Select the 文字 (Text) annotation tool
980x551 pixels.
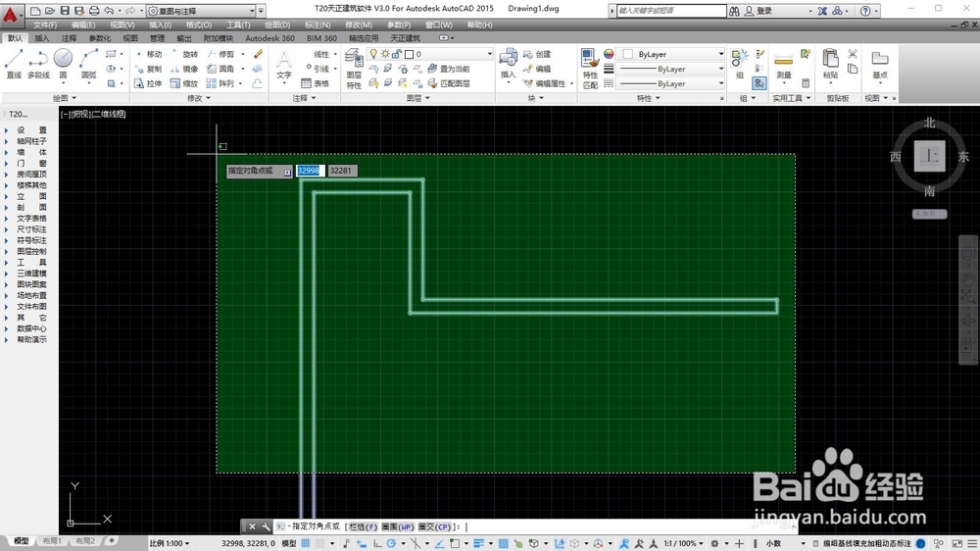click(x=284, y=65)
